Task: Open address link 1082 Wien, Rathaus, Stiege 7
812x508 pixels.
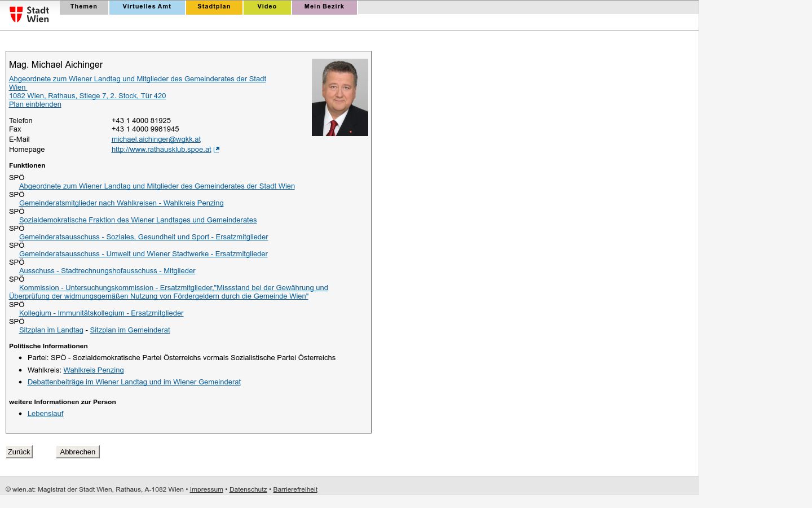Action: [x=87, y=96]
